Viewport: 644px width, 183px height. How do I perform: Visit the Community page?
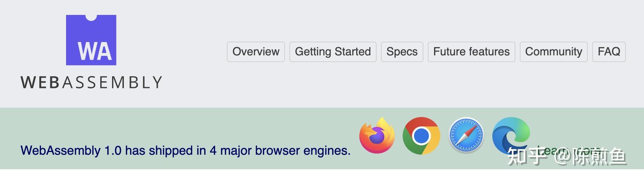click(x=553, y=51)
